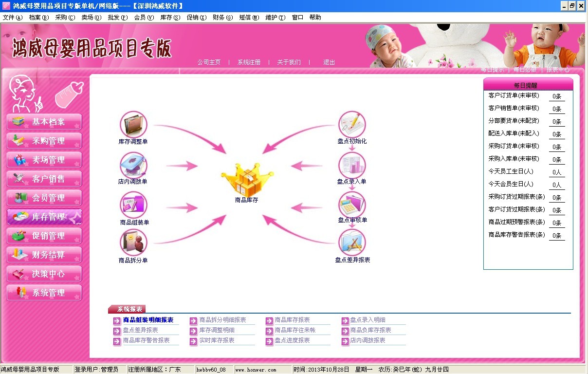The image size is (588, 374).
Task: Switch to the 报表中心 tab
Action: 558,70
